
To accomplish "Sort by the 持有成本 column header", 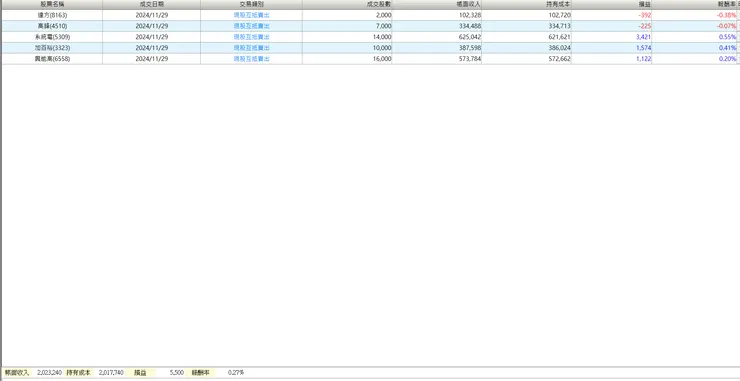I will coord(527,4).
